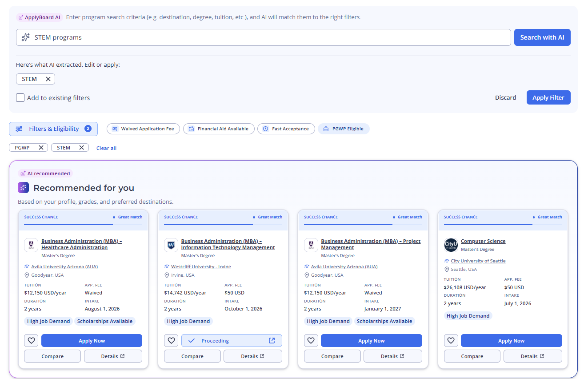Viewport: 588px width, 379px height.
Task: Click January 1, 2027 intake date
Action: pos(383,309)
